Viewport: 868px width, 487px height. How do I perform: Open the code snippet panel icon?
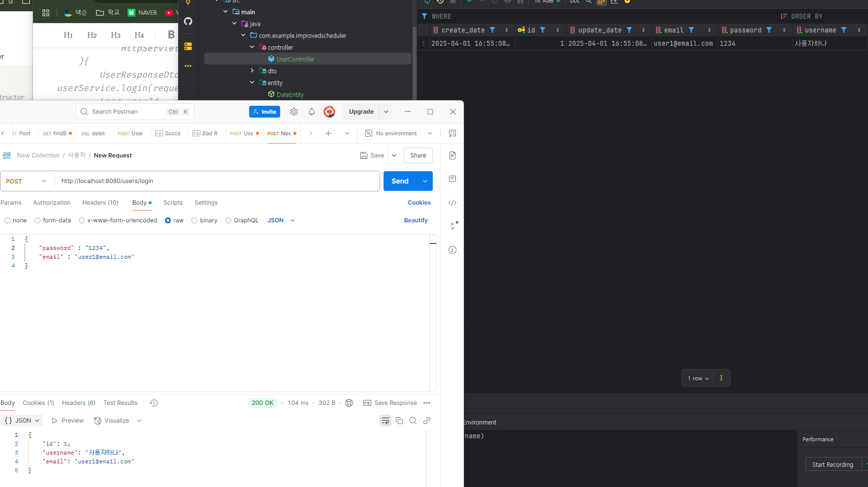(452, 203)
